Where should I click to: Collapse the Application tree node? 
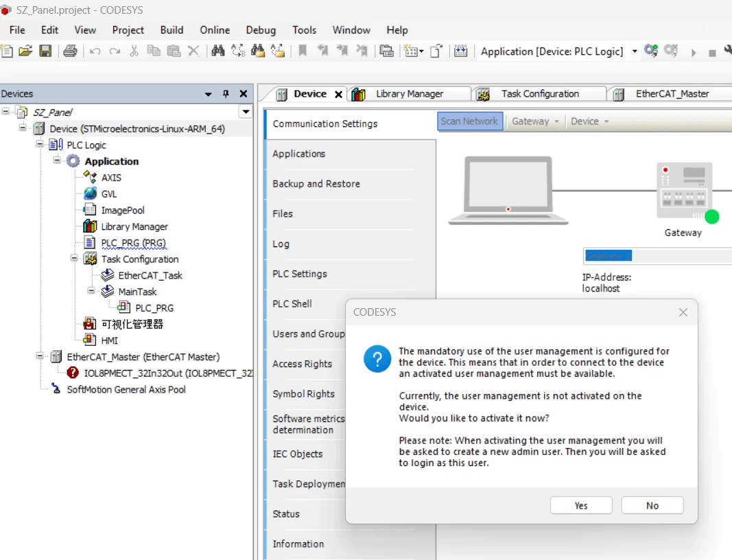click(x=56, y=160)
